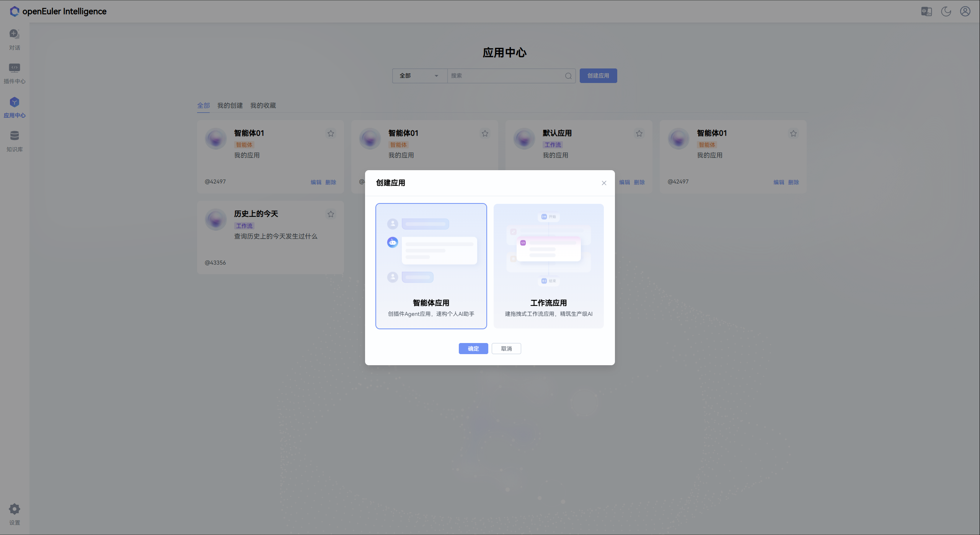Toggle dark mode with the moon icon
The height and width of the screenshot is (535, 980).
click(946, 11)
